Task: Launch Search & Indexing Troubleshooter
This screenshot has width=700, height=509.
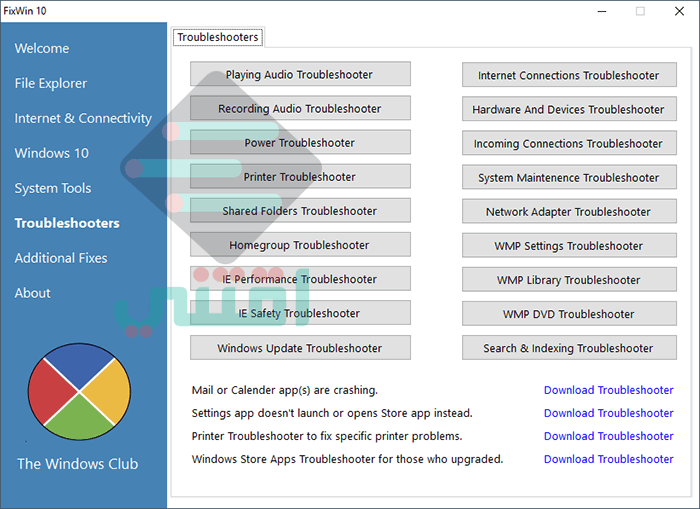Action: click(569, 348)
